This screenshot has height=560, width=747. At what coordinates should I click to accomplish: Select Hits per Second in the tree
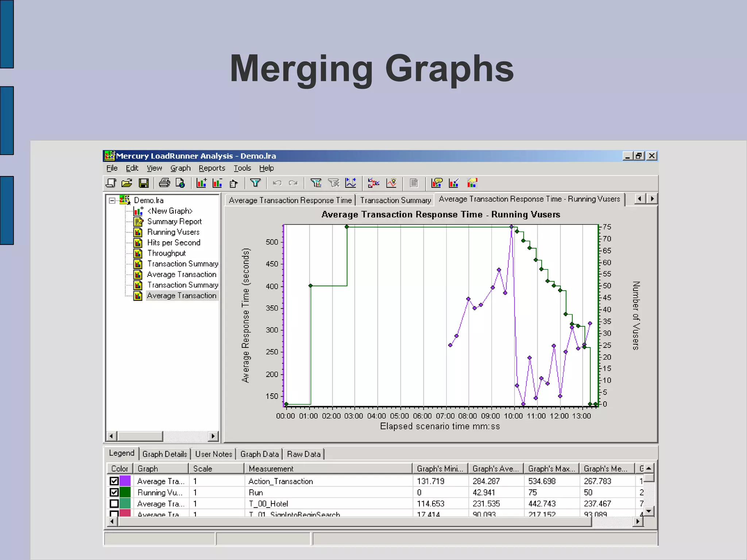[x=174, y=242]
